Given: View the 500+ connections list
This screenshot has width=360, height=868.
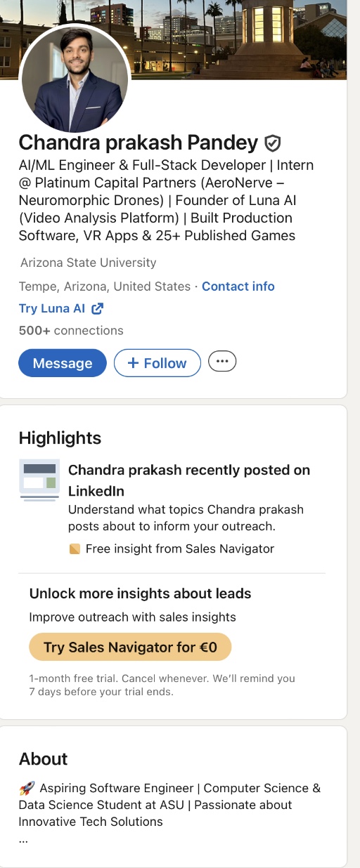Looking at the screenshot, I should (71, 330).
